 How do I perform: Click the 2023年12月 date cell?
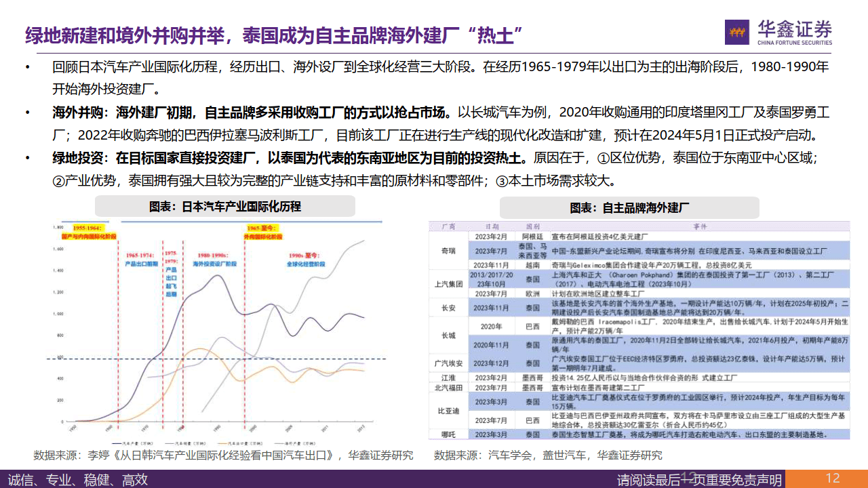click(x=492, y=363)
